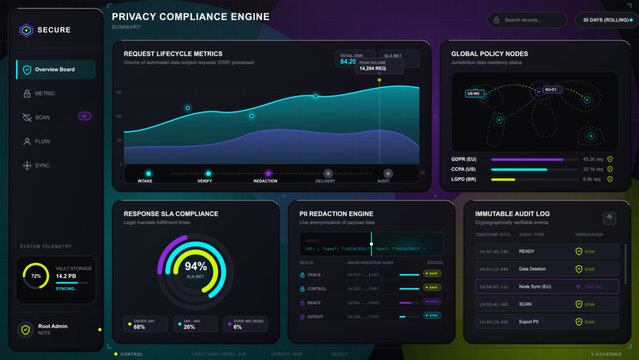Click the purple icon on Node Sync (EU) row
This screenshot has width=639, height=360.
coord(578,286)
